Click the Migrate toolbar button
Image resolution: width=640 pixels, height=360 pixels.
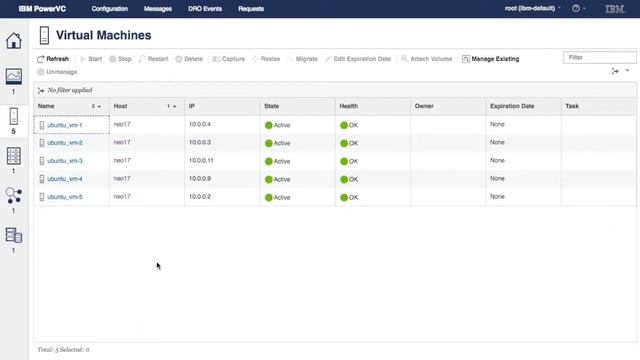(302, 59)
